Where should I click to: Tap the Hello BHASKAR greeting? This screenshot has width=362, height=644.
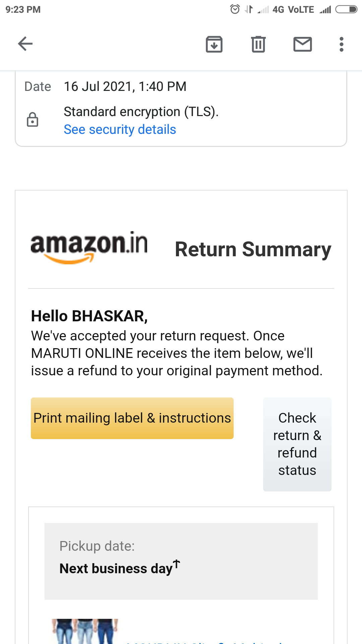(89, 316)
